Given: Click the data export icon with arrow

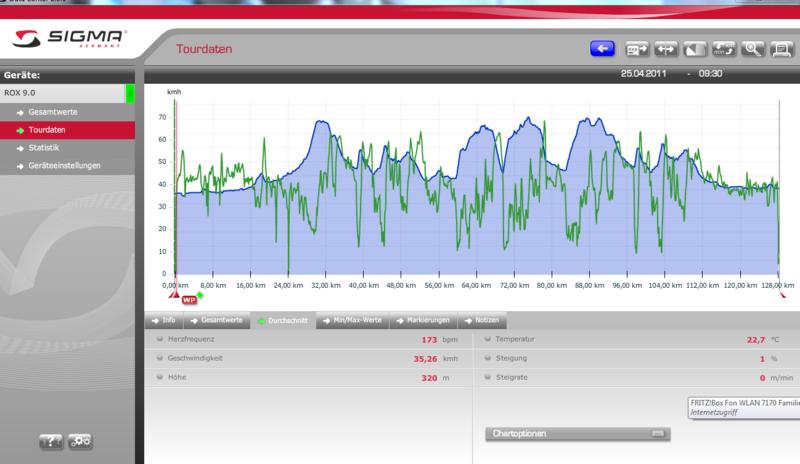Looking at the screenshot, I should (x=636, y=48).
